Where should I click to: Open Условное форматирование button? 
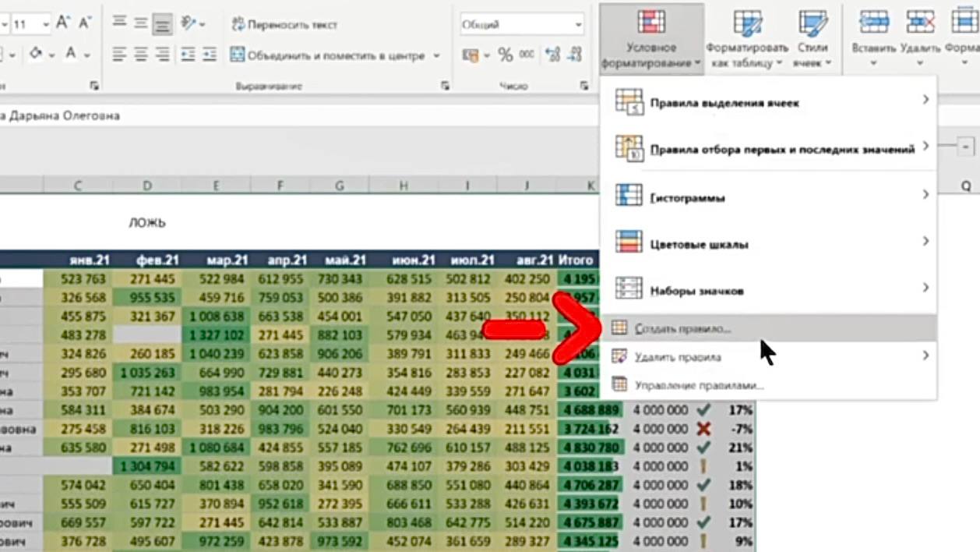point(651,38)
